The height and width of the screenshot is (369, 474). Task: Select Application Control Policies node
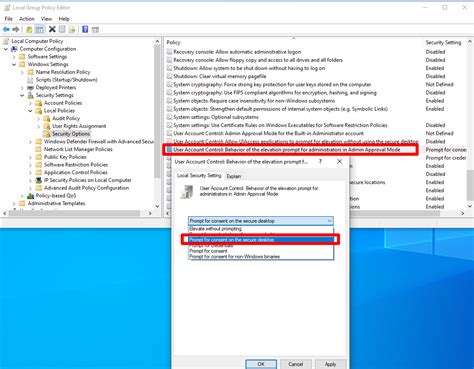(x=76, y=172)
